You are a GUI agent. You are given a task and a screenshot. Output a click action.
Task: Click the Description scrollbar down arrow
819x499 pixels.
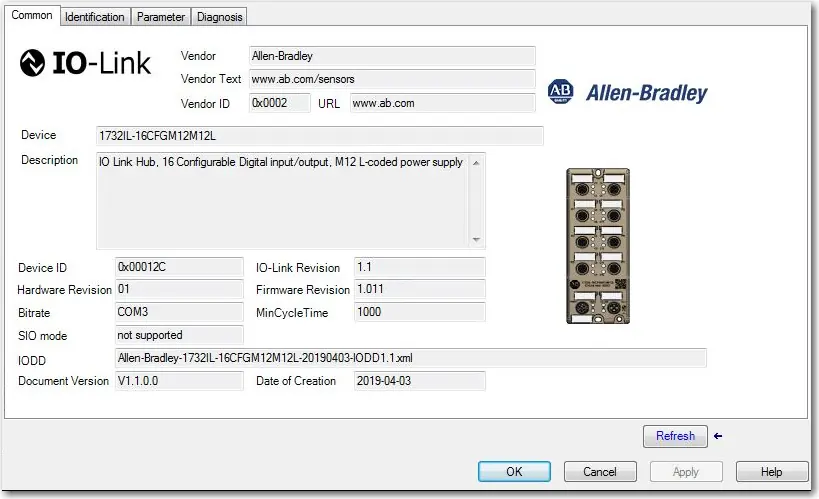pos(476,239)
